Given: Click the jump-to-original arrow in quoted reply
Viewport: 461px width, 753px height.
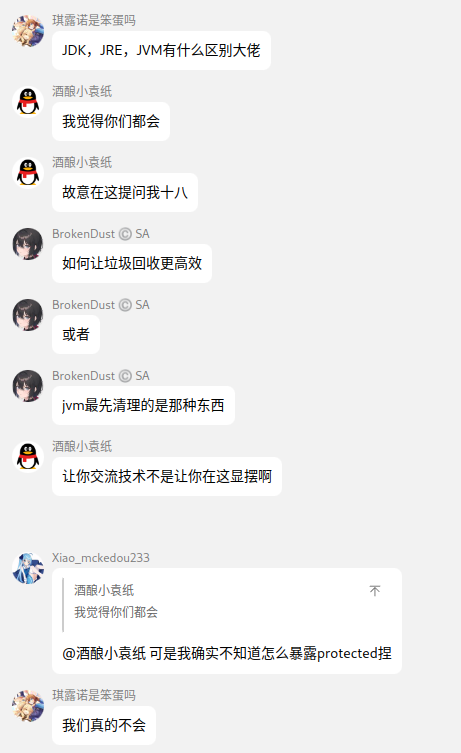Looking at the screenshot, I should [375, 590].
